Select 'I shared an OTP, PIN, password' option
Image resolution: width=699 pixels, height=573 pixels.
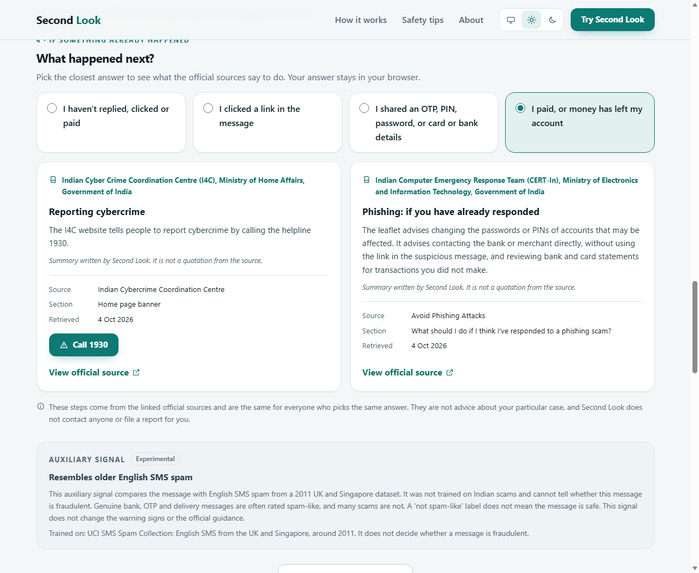click(x=424, y=123)
